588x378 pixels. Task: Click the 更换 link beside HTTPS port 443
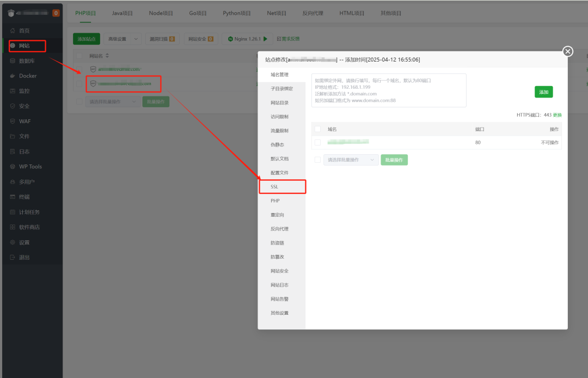pos(557,115)
